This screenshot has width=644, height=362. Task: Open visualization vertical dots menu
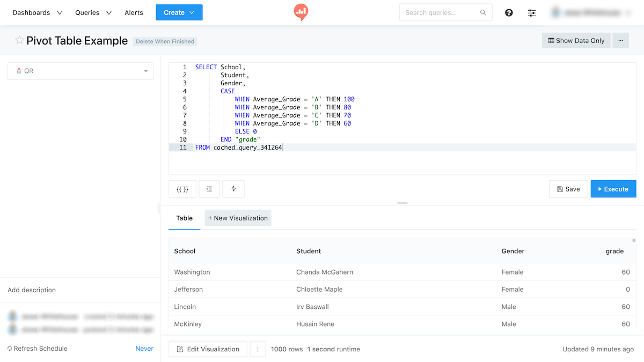[258, 349]
